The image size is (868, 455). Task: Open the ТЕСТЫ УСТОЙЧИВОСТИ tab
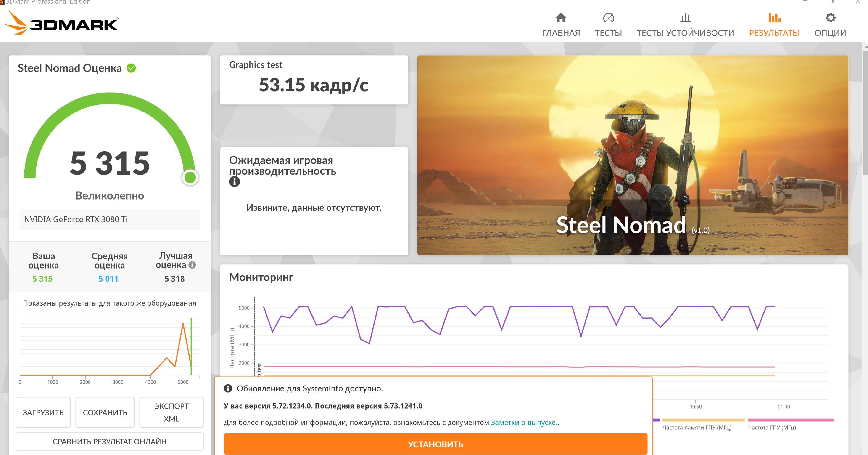pos(685,33)
